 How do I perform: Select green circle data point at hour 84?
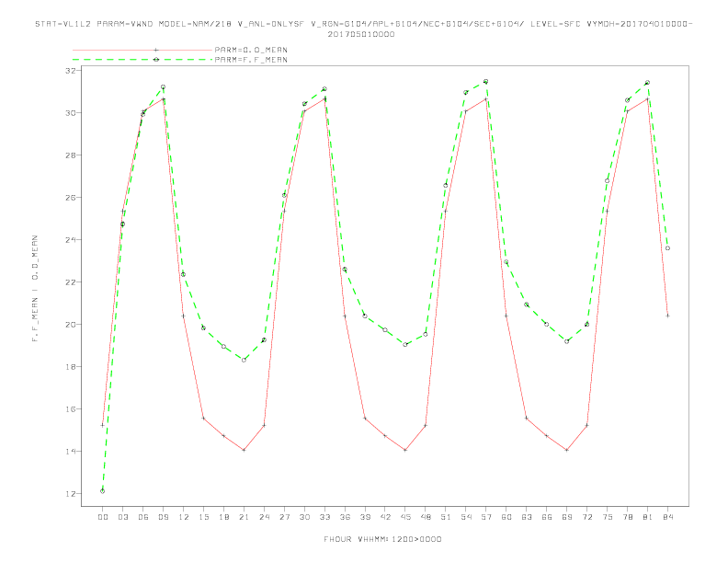[667, 248]
